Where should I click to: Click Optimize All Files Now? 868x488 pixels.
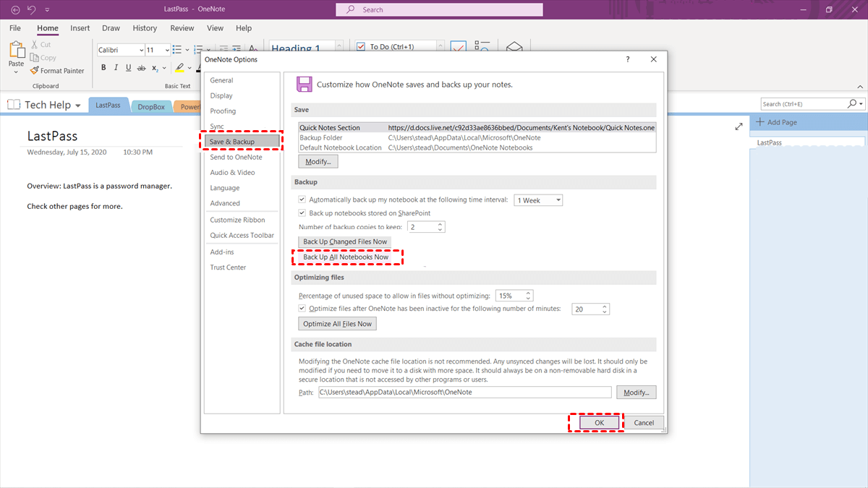click(x=337, y=324)
